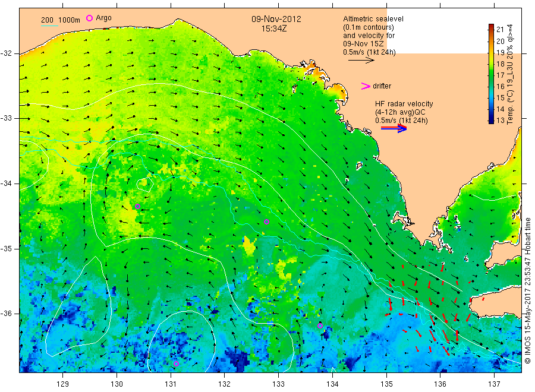Click the 'Altimetric sealevel' legend text
Viewport: 535px width, 392px height.
(373, 19)
